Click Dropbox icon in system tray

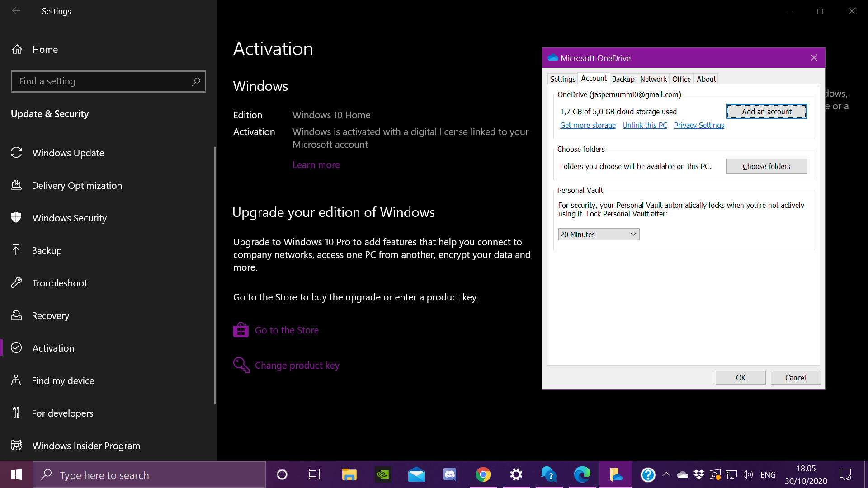click(x=699, y=474)
